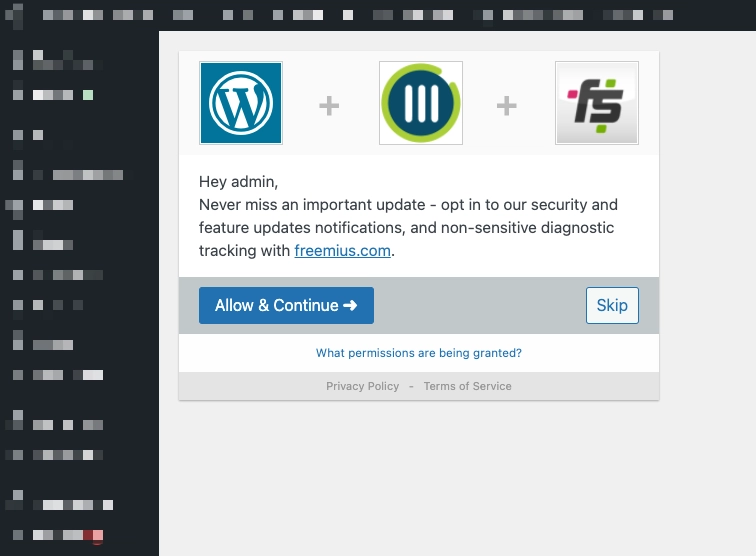Image resolution: width=756 pixels, height=556 pixels.
Task: Click the Allow & Continue button
Action: coord(286,305)
